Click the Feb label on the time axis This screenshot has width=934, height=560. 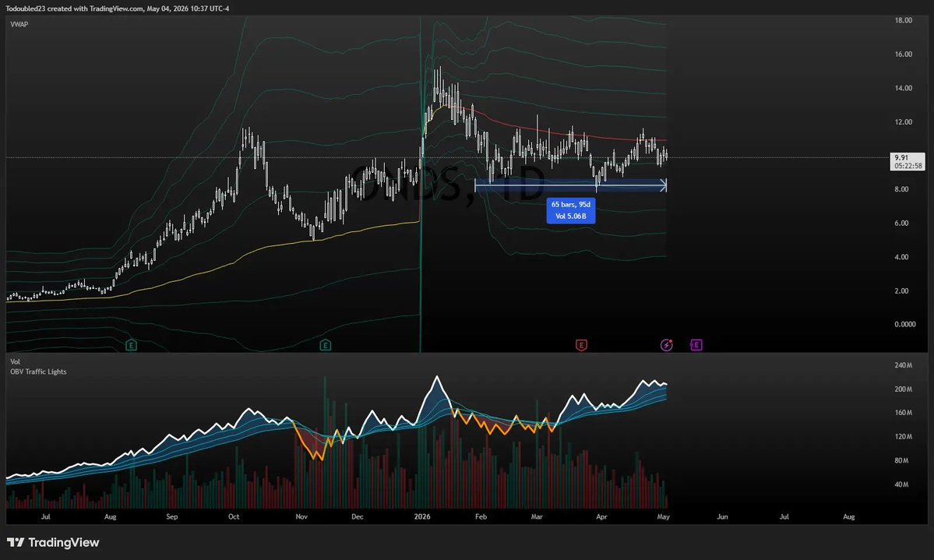click(481, 516)
